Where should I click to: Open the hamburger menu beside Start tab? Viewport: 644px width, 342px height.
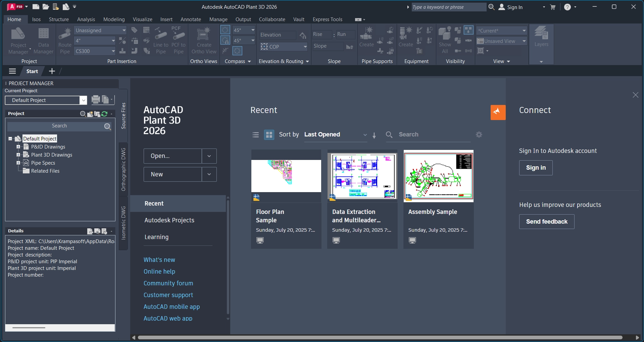pos(12,71)
